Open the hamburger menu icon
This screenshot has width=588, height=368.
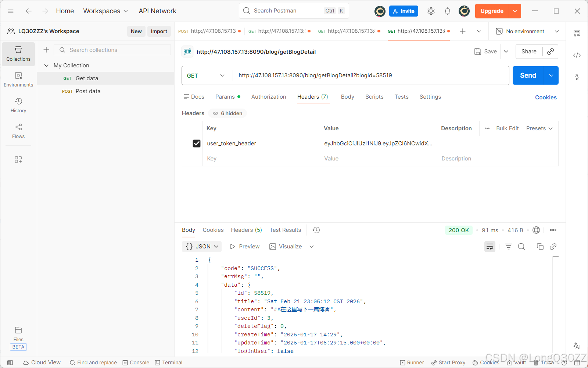click(11, 11)
